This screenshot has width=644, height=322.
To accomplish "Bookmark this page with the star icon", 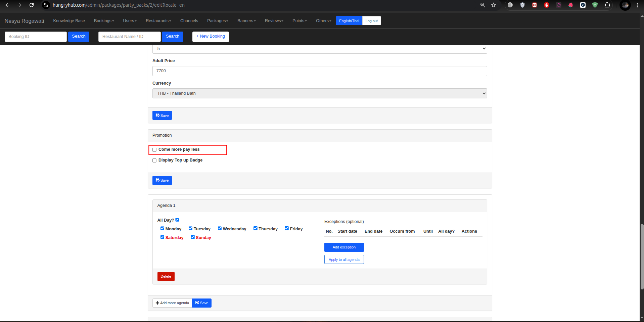I will [493, 5].
